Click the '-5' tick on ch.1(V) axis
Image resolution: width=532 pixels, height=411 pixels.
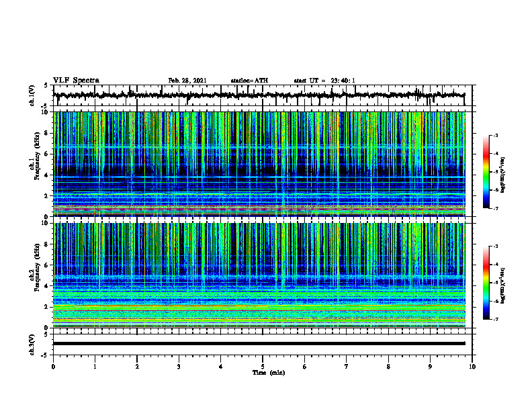point(44,106)
